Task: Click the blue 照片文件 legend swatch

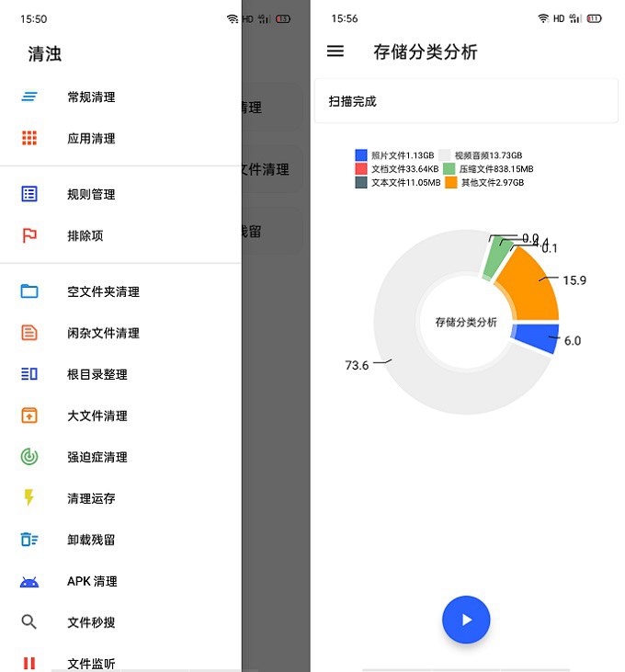Action: click(x=360, y=154)
